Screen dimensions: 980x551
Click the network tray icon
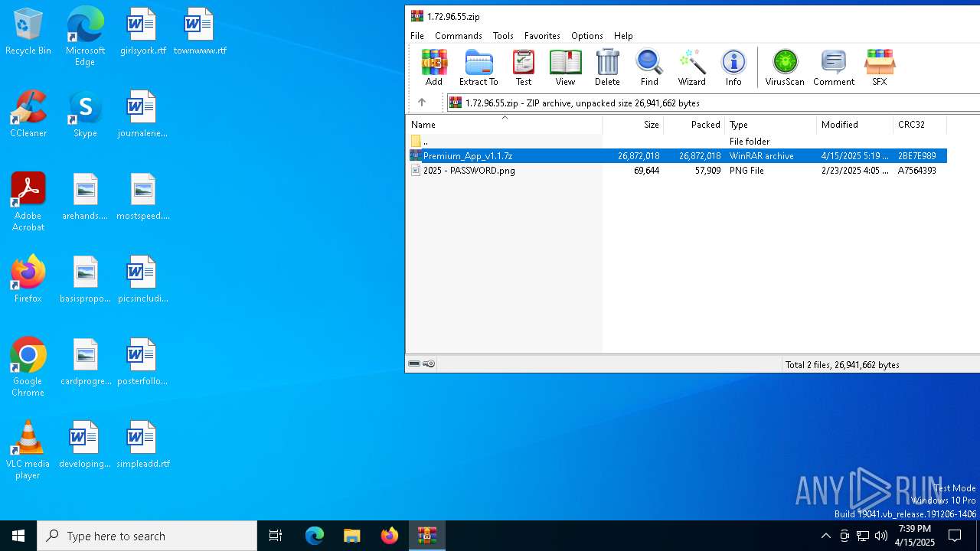[x=863, y=536]
